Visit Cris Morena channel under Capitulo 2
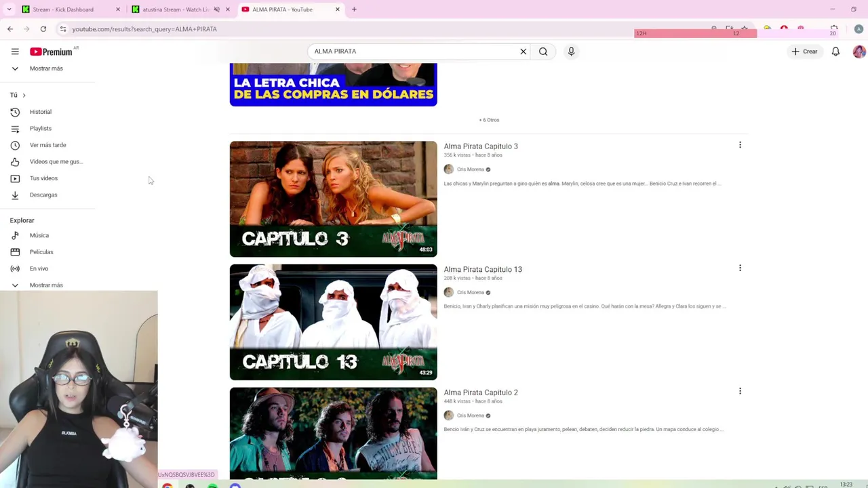 pyautogui.click(x=471, y=415)
